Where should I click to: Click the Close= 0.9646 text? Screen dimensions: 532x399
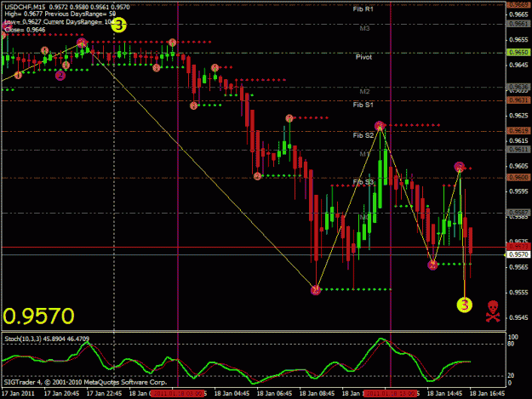(x=25, y=30)
